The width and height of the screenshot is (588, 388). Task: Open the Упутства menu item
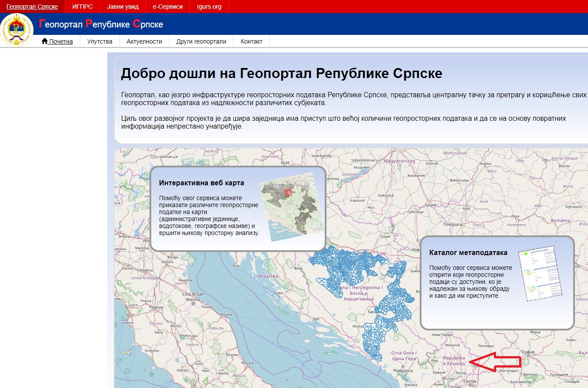coord(100,41)
